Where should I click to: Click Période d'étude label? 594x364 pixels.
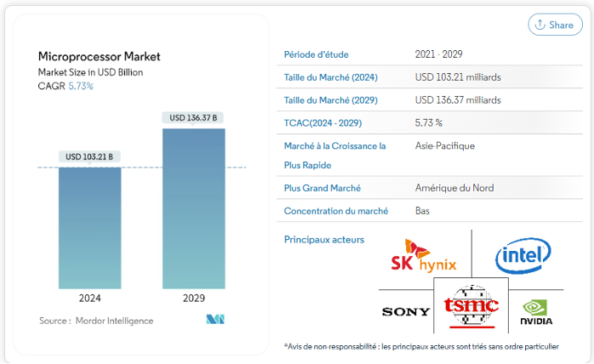pyautogui.click(x=317, y=54)
